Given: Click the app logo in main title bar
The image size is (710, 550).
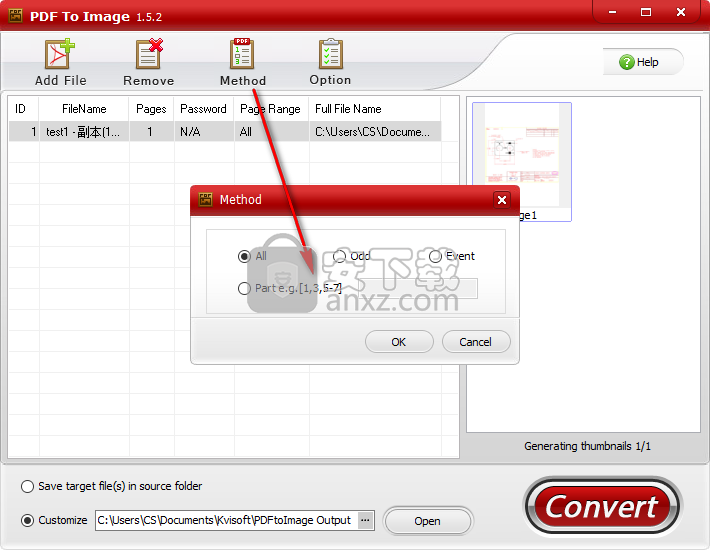Looking at the screenshot, I should 15,16.
